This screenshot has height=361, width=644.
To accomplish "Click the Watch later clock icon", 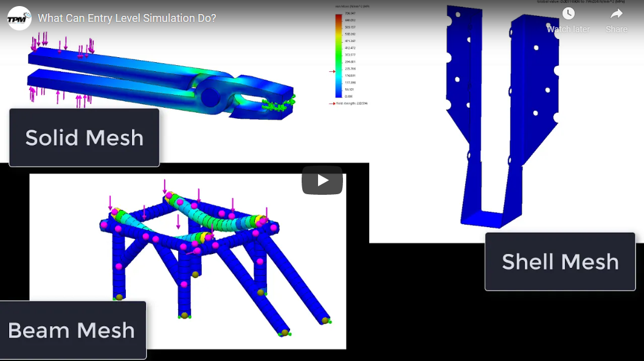I will click(x=568, y=13).
